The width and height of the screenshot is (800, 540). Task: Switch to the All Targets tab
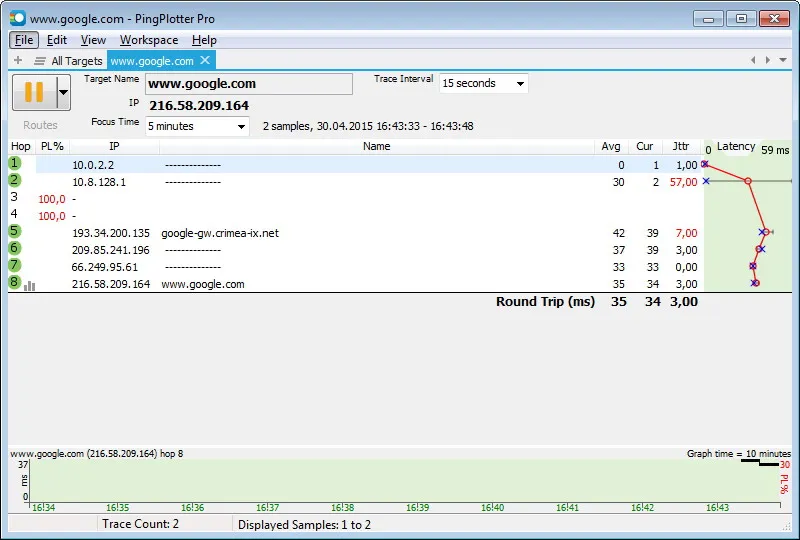coord(77,61)
